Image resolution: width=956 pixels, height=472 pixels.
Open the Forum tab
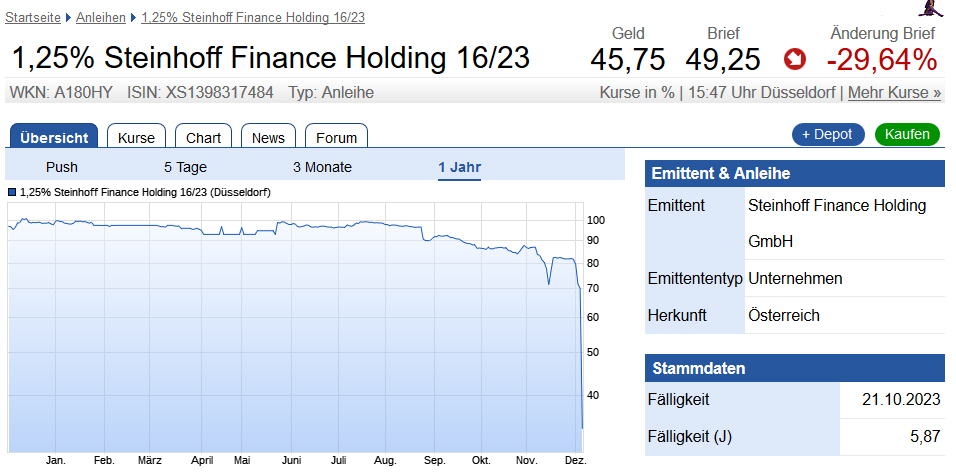tap(336, 137)
